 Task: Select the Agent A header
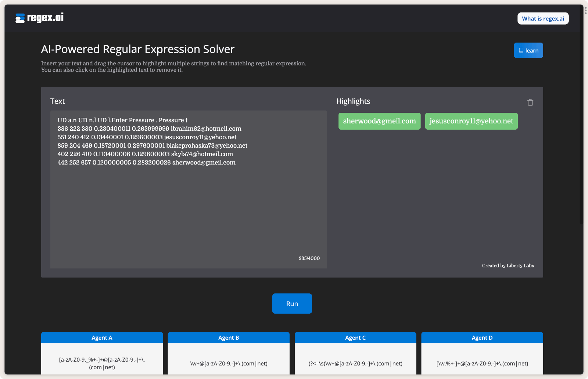(102, 338)
